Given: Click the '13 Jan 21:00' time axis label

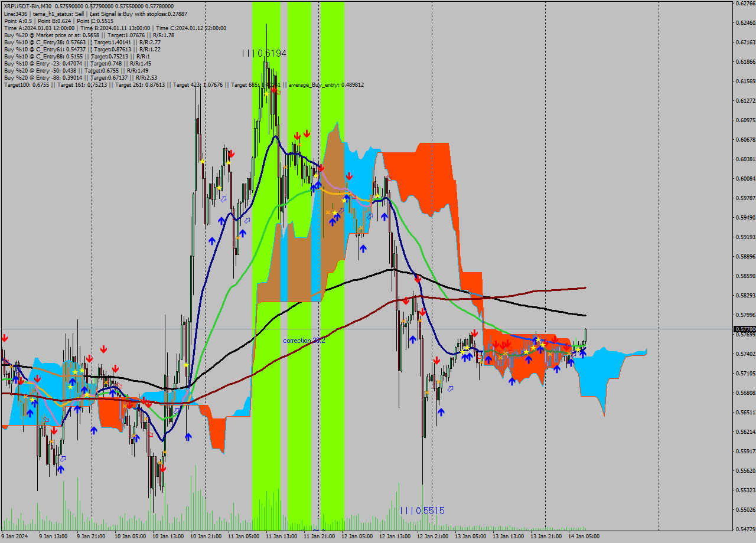Looking at the screenshot, I should click(x=545, y=537).
